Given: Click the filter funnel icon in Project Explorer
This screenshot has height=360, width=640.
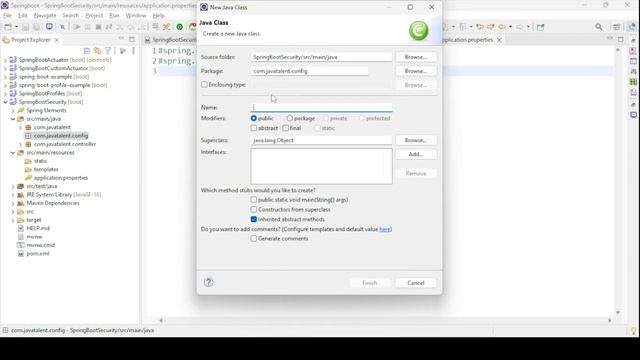Looking at the screenshot, I should click(x=108, y=51).
